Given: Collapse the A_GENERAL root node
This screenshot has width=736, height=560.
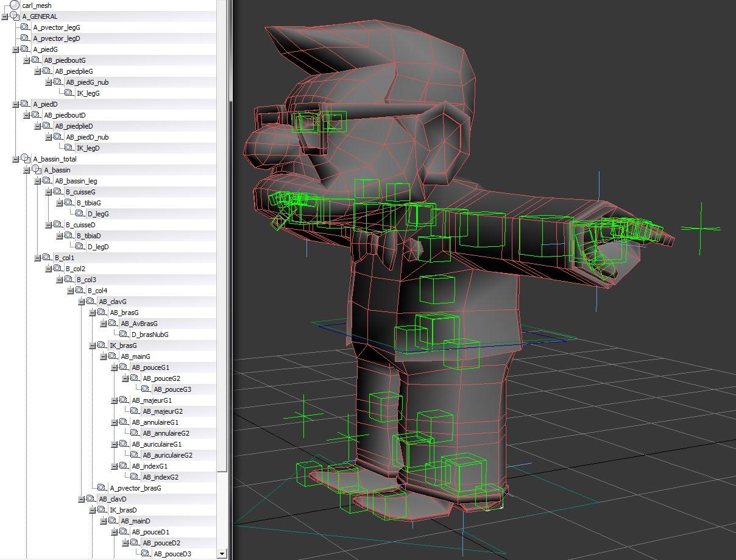Looking at the screenshot, I should click(5, 16).
